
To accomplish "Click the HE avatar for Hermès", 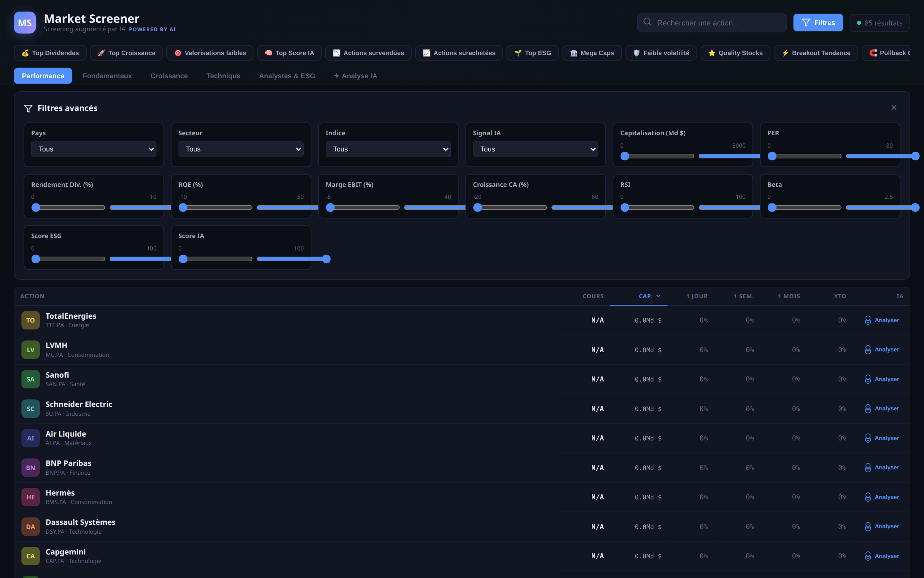I will [30, 497].
